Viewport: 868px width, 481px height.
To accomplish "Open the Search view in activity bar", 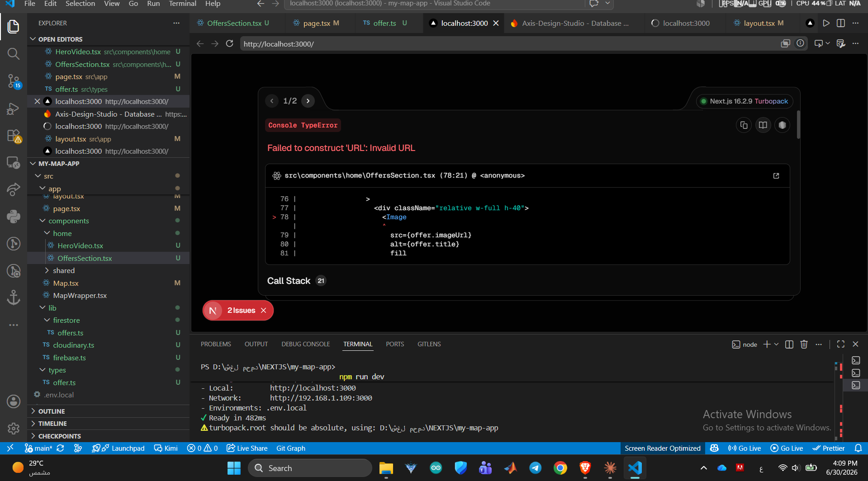I will click(x=14, y=54).
